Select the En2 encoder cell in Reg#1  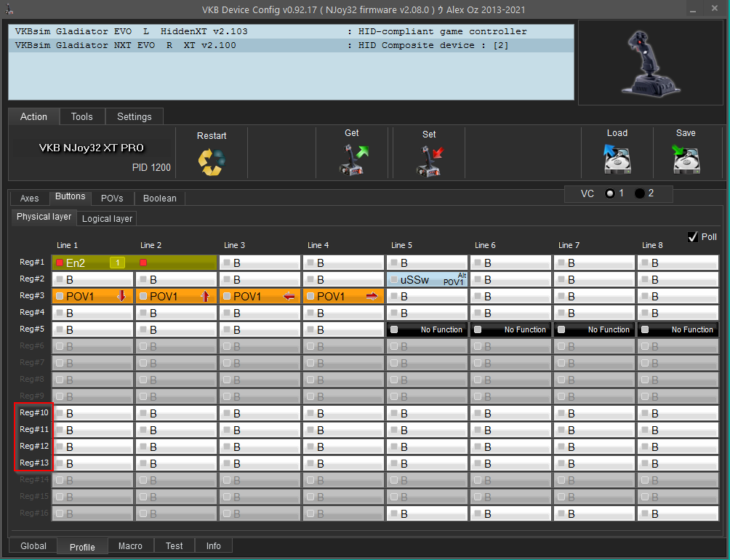(92, 263)
